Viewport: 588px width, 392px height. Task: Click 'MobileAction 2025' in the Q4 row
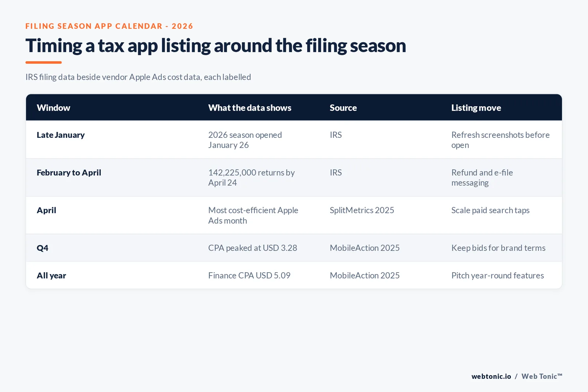(365, 248)
